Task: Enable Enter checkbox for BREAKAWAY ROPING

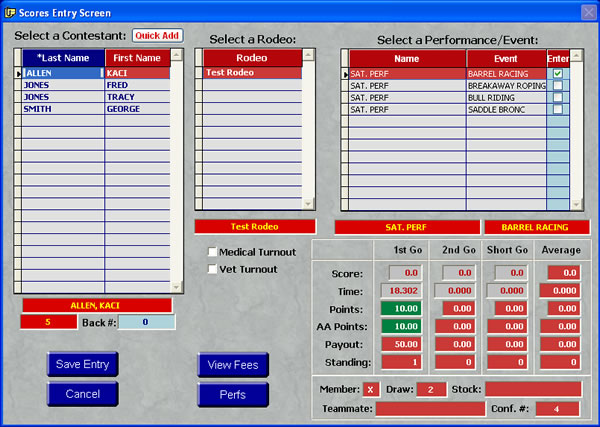Action: tap(557, 86)
